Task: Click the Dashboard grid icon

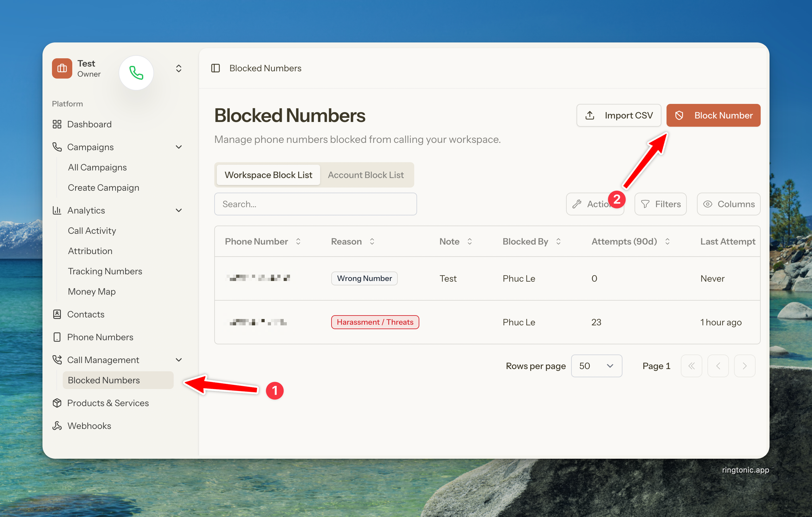Action: [57, 124]
